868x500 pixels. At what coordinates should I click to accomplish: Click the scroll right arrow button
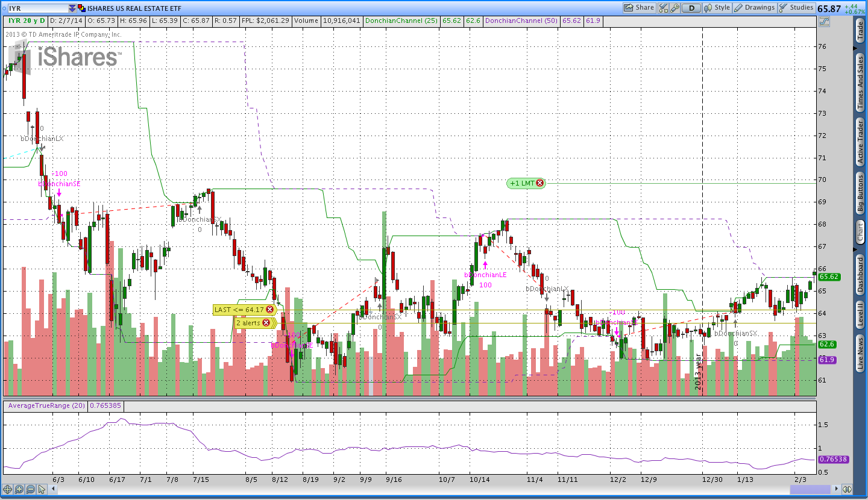coord(835,490)
